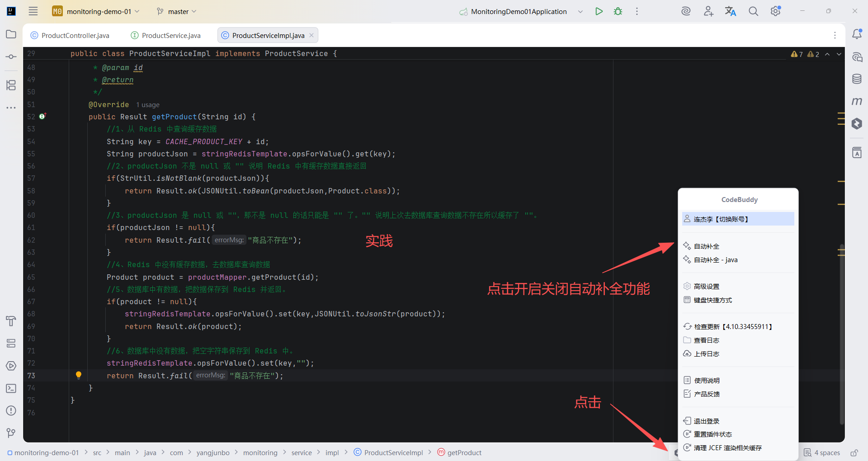Select the ProductServiceImpl.java tab
The width and height of the screenshot is (868, 461).
268,35
